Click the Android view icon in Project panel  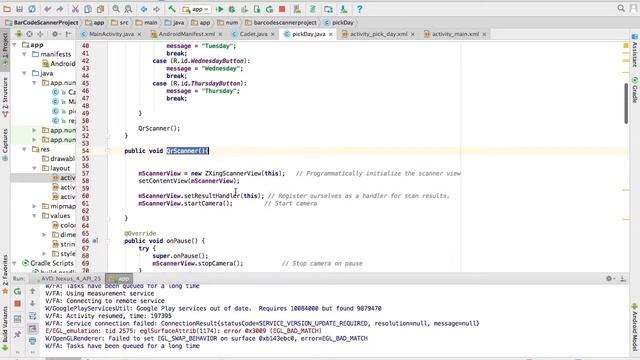coord(19,34)
